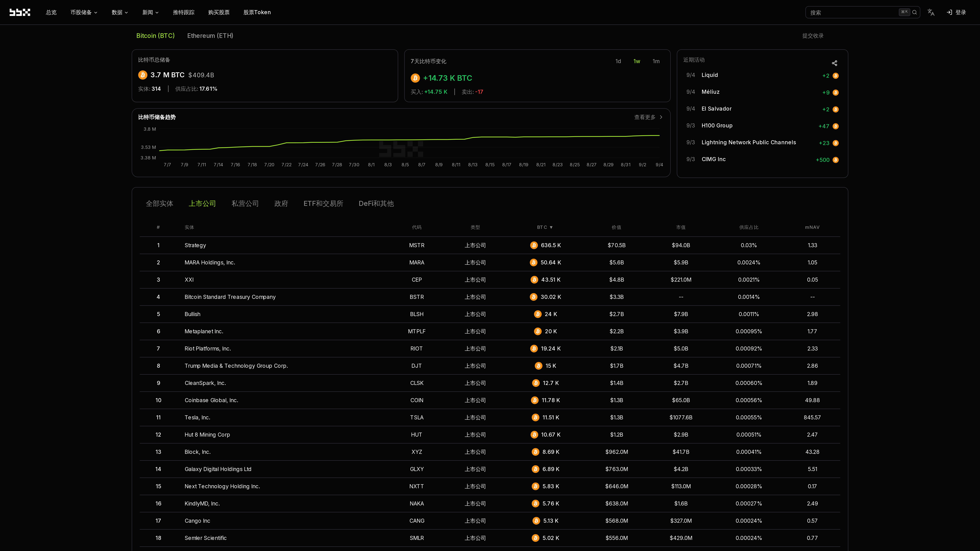Select the ETF和交易所 tab
Image resolution: width=980 pixels, height=551 pixels.
click(x=323, y=203)
